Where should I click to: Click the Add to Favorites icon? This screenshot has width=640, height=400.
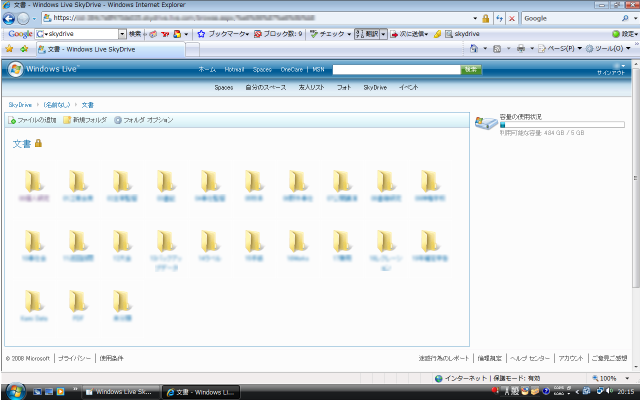pyautogui.click(x=24, y=49)
